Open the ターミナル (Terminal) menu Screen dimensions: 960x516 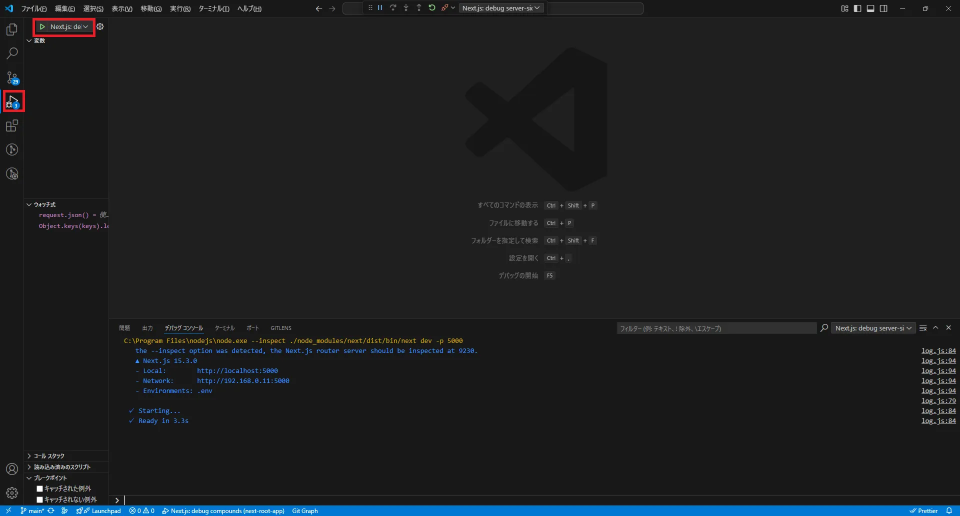(x=214, y=9)
